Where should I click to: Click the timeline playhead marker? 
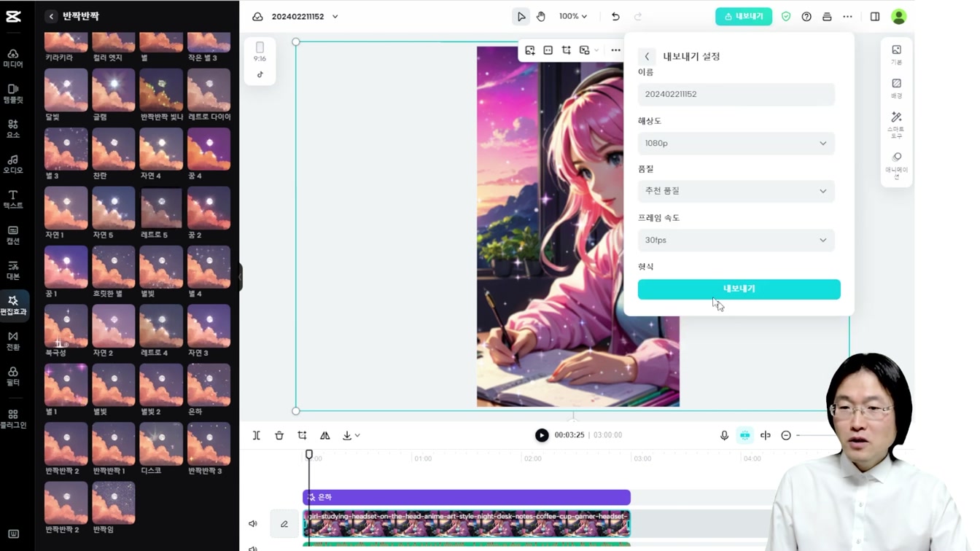309,454
